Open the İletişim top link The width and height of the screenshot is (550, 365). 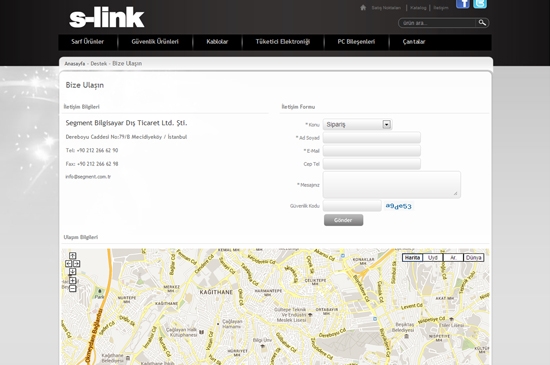tap(441, 8)
